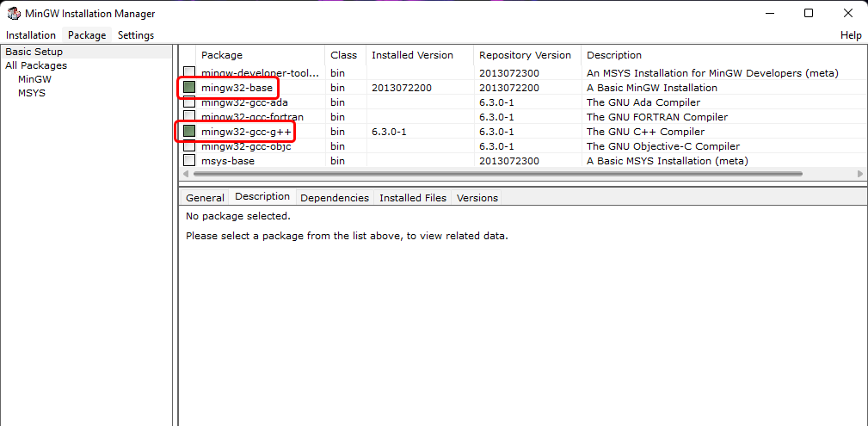Open the Package menu
The width and height of the screenshot is (868, 426).
pyautogui.click(x=87, y=35)
